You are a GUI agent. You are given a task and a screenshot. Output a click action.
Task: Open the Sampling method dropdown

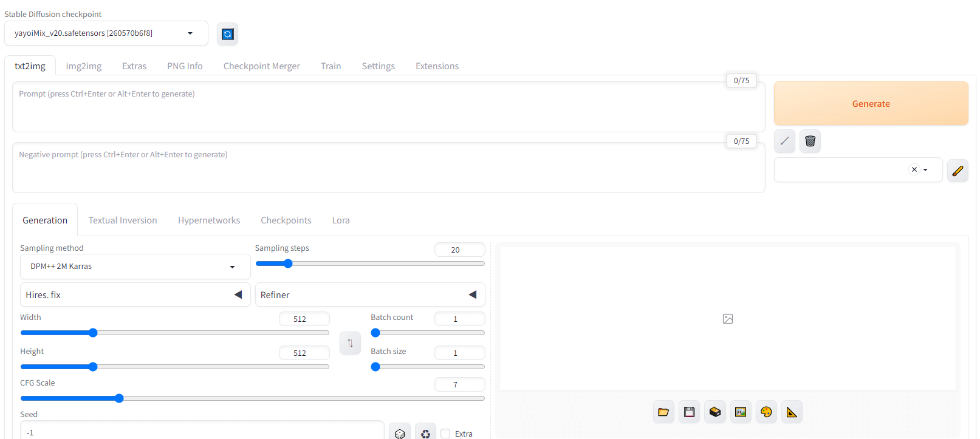pyautogui.click(x=135, y=267)
